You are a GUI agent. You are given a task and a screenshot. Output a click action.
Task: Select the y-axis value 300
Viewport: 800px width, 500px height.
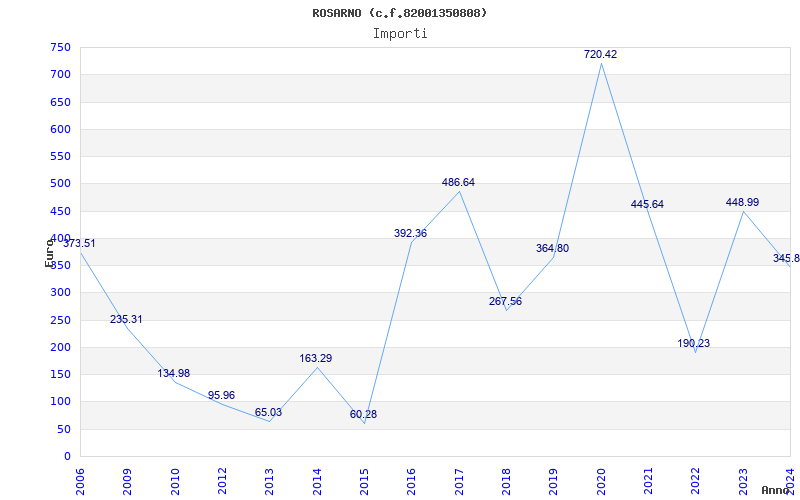[60, 293]
